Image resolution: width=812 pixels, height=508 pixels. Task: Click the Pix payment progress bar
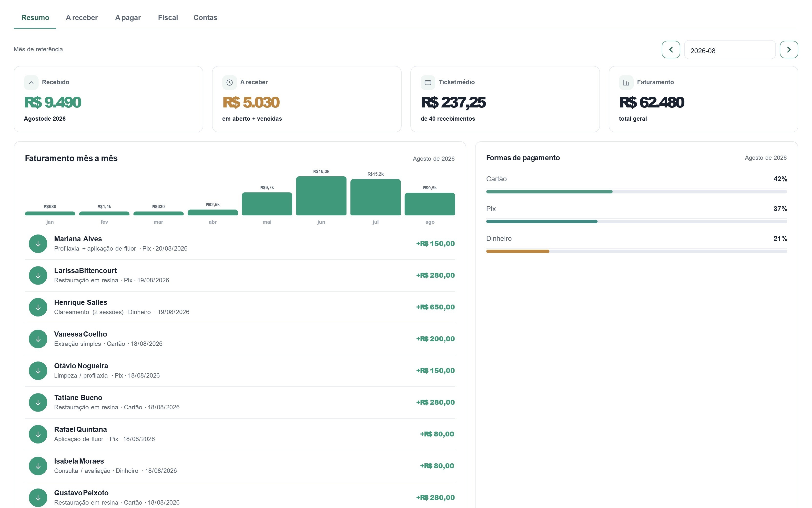637,222
